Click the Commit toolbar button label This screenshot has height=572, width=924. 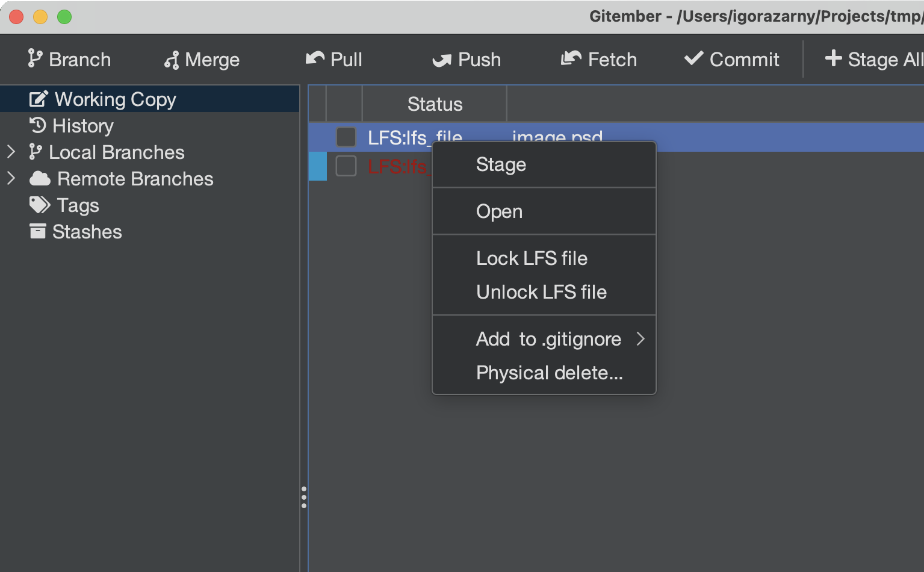pyautogui.click(x=745, y=60)
